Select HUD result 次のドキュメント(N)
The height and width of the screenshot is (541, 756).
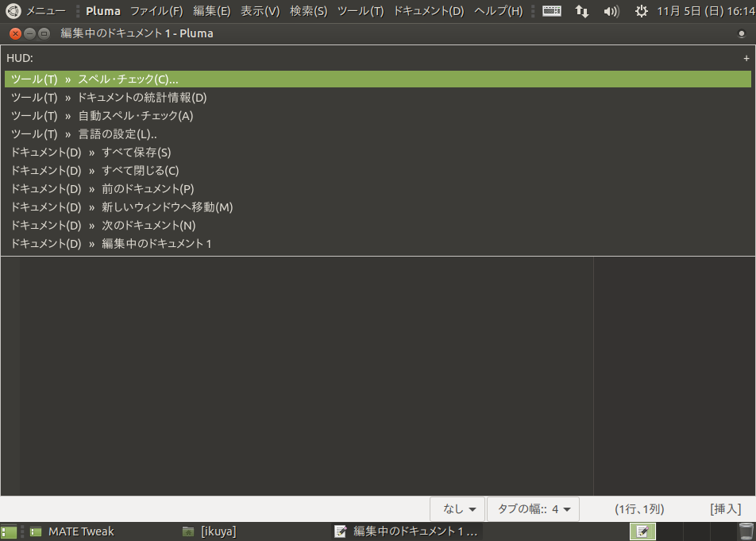378,226
